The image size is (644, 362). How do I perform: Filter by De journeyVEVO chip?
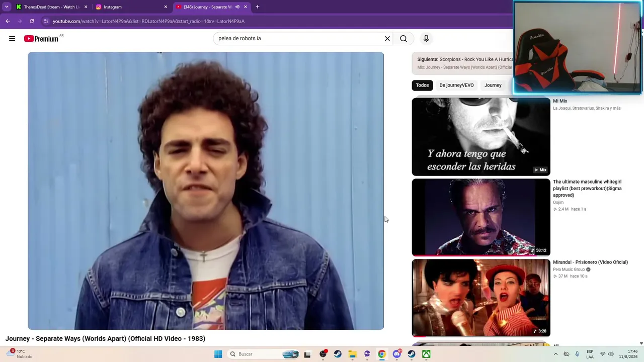456,85
